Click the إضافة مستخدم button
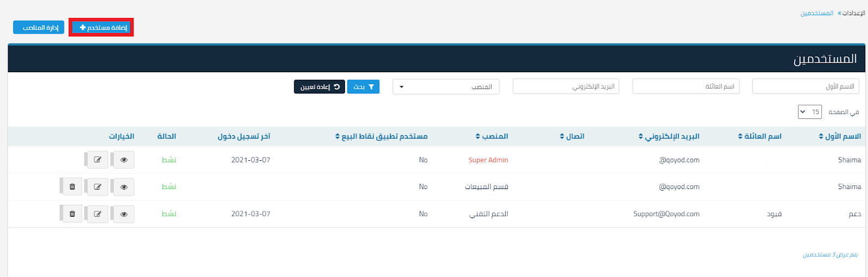868x277 pixels. [x=101, y=28]
